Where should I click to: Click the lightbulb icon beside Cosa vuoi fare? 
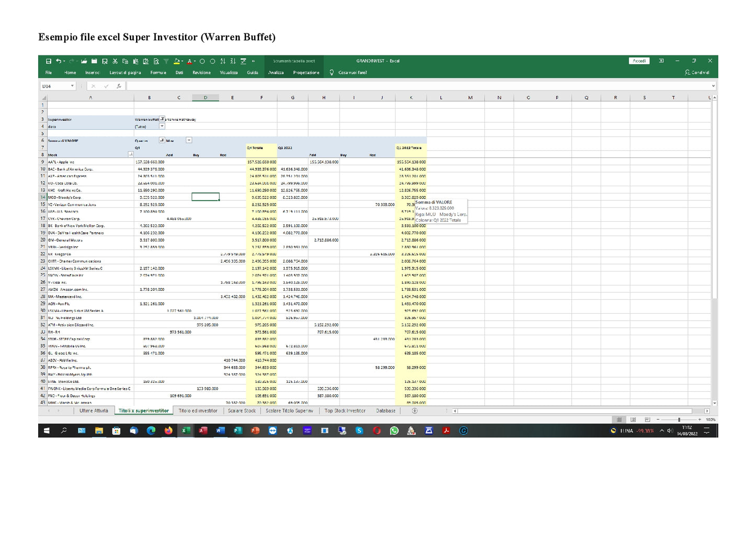click(331, 73)
